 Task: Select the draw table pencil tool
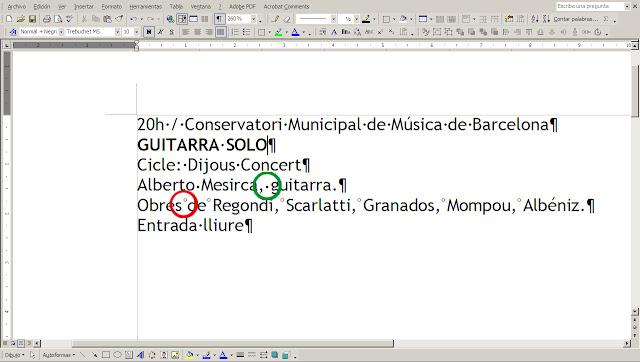coord(276,19)
